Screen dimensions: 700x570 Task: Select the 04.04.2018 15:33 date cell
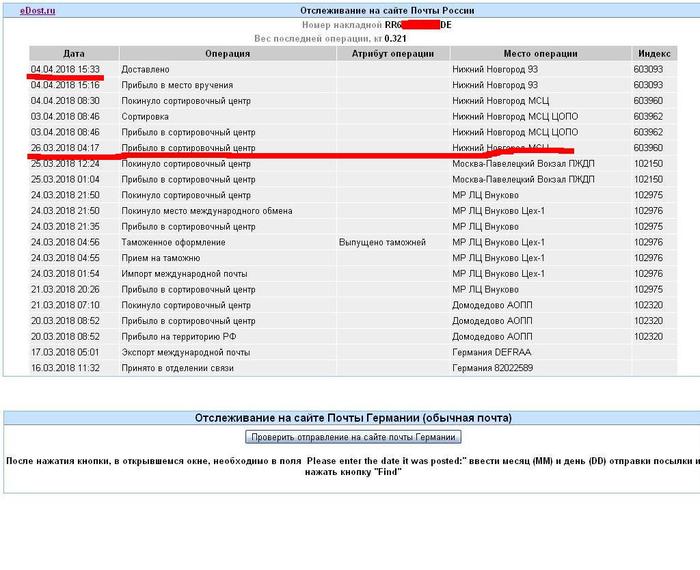click(x=65, y=70)
